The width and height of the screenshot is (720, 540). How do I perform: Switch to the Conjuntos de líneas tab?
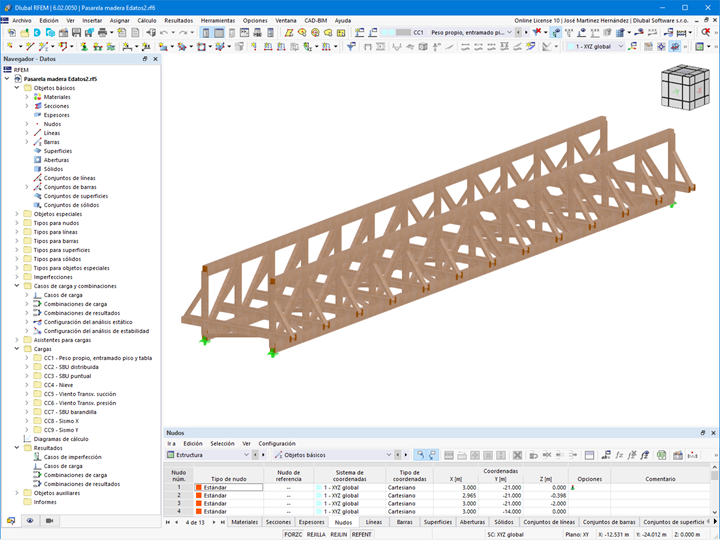pos(549,522)
